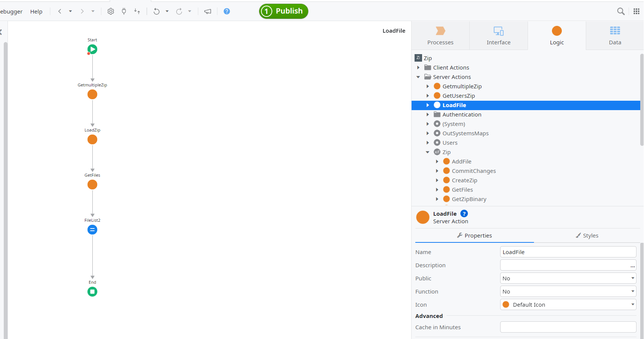Screen dimensions: 644x339
Task: Open module settings gear icon
Action: point(111,11)
